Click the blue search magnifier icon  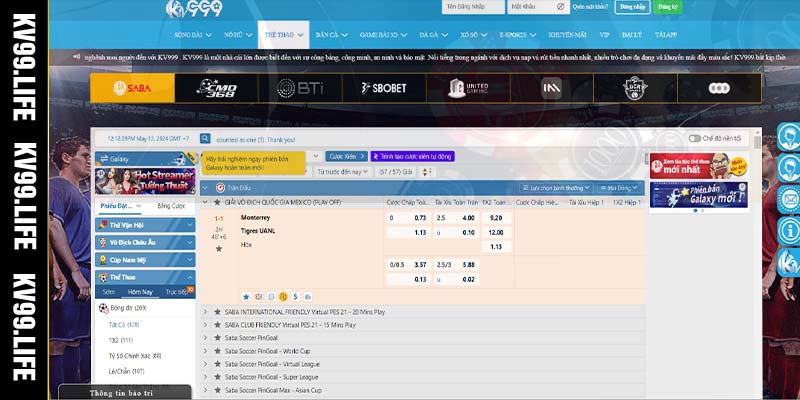tap(205, 138)
